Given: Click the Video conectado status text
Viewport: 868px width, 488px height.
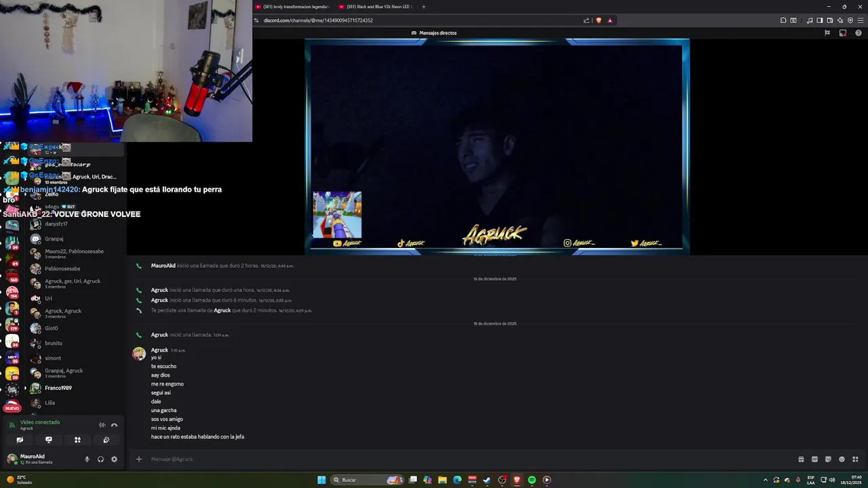Looking at the screenshot, I should (x=40, y=422).
